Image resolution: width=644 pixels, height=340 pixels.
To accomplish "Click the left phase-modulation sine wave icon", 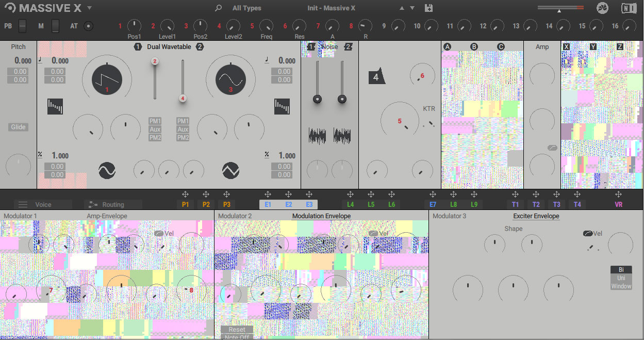I will [x=107, y=170].
